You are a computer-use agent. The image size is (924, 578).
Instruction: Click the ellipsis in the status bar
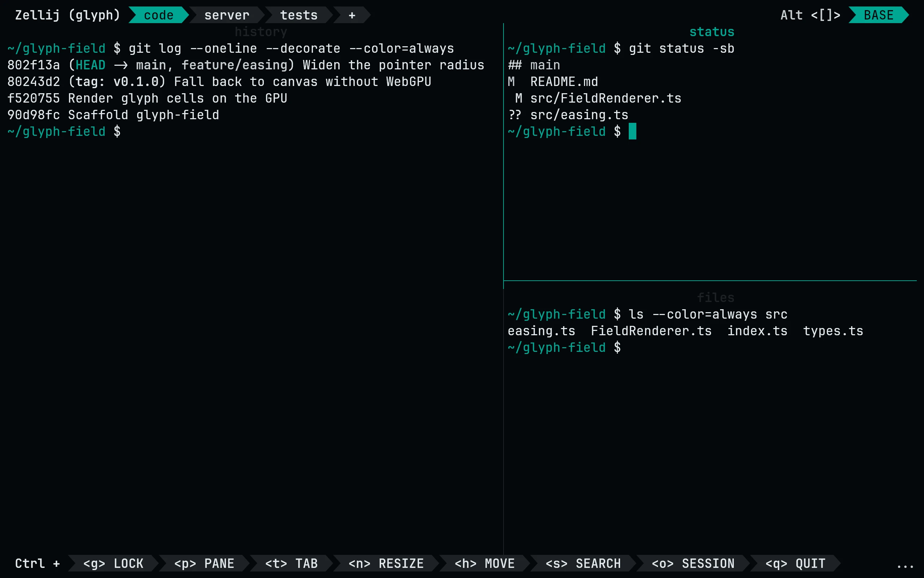pos(905,566)
